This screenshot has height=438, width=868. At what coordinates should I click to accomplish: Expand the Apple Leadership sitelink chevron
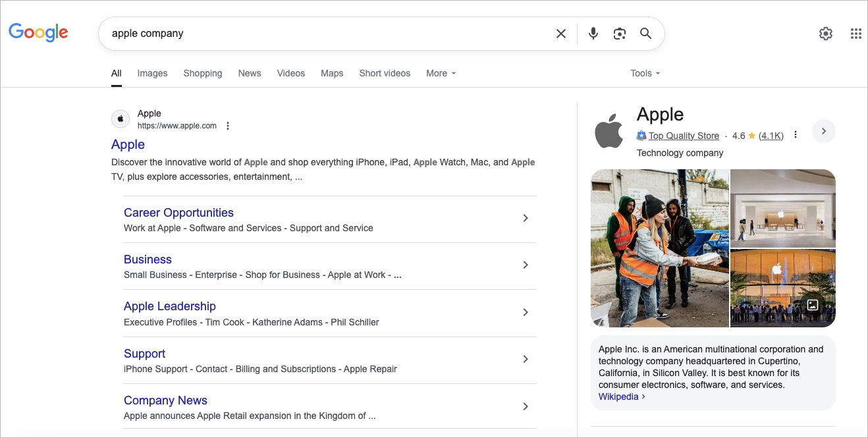(x=525, y=312)
